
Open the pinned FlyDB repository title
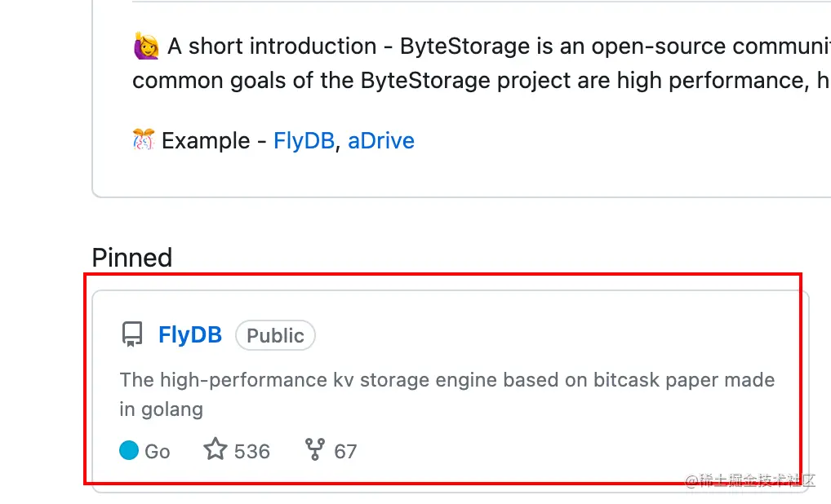190,335
